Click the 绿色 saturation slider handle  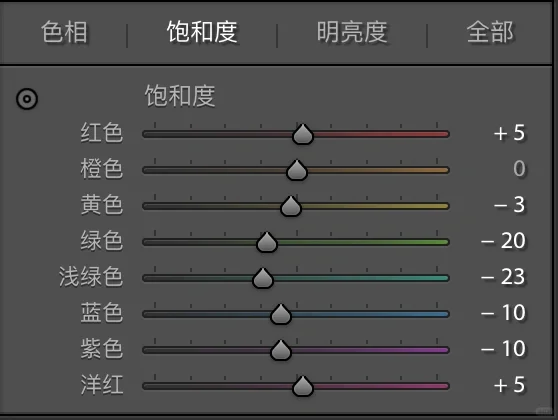coord(267,242)
